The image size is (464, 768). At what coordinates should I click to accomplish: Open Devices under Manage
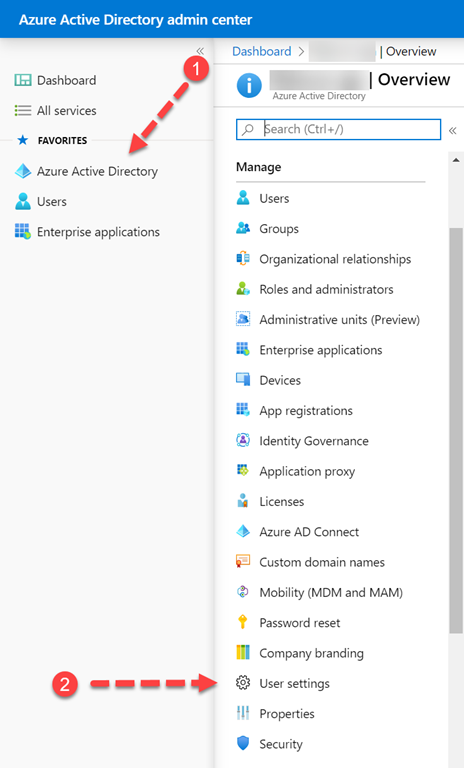[x=280, y=381]
